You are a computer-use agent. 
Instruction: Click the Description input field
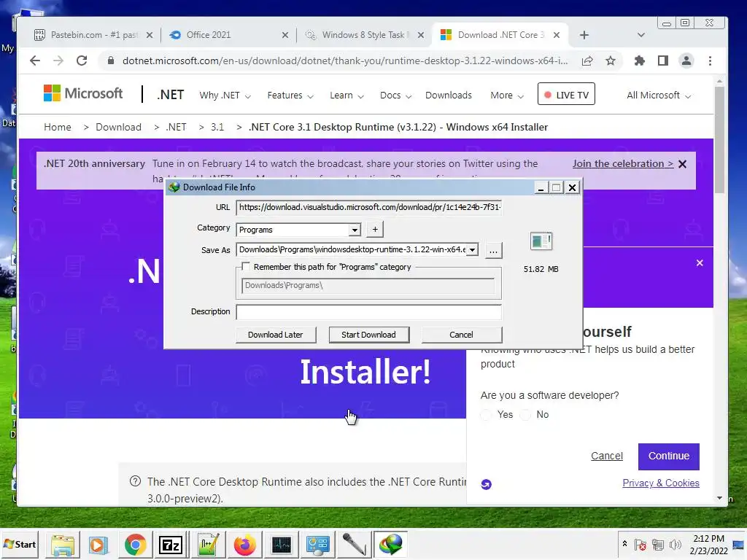[368, 312]
